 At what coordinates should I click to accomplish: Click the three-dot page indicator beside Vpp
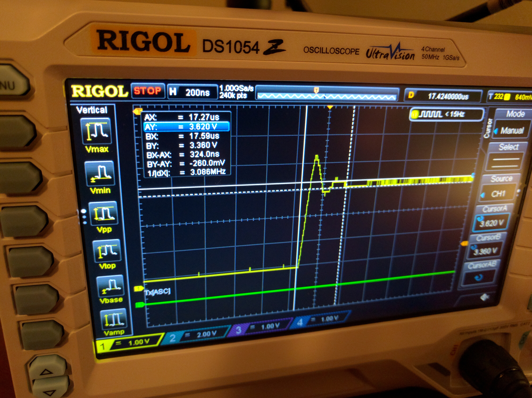tap(84, 217)
